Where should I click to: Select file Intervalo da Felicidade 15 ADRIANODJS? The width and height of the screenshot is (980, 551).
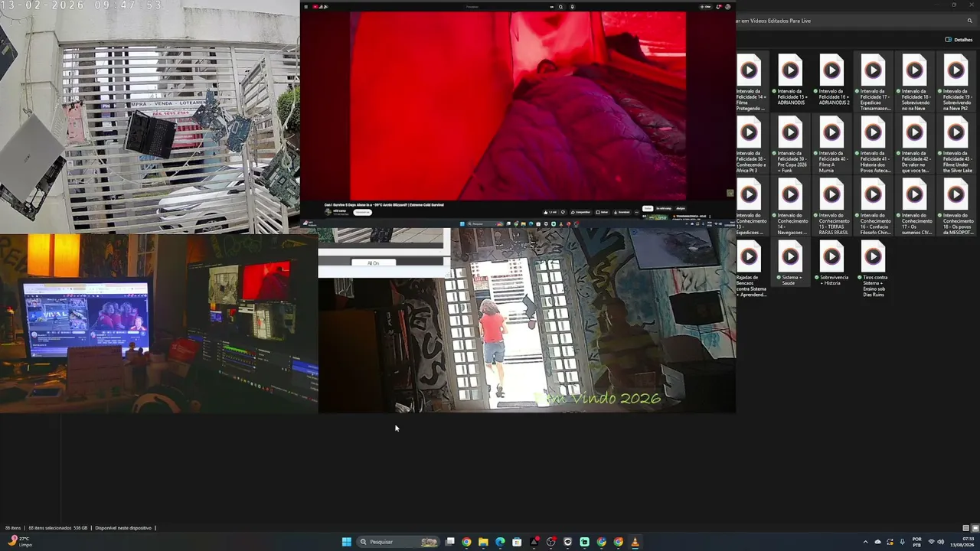pyautogui.click(x=791, y=80)
